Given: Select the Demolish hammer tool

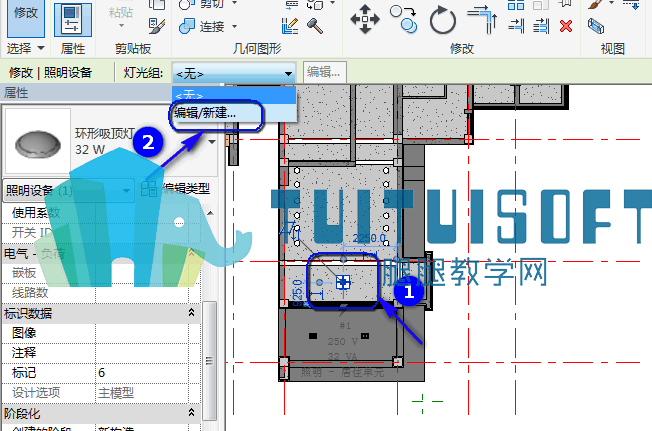Looking at the screenshot, I should tap(315, 26).
